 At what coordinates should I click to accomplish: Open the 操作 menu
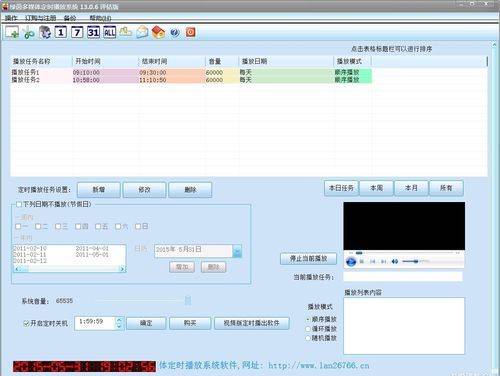click(x=11, y=18)
